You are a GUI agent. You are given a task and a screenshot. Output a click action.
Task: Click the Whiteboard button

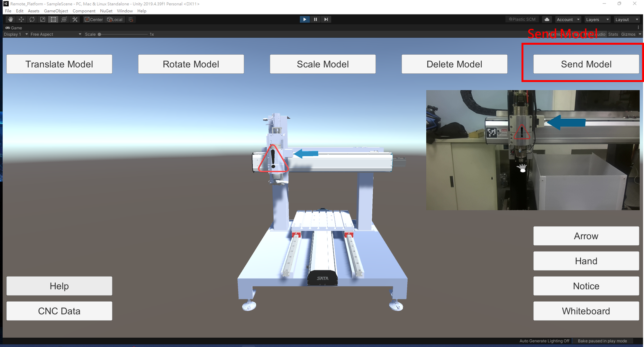point(586,311)
